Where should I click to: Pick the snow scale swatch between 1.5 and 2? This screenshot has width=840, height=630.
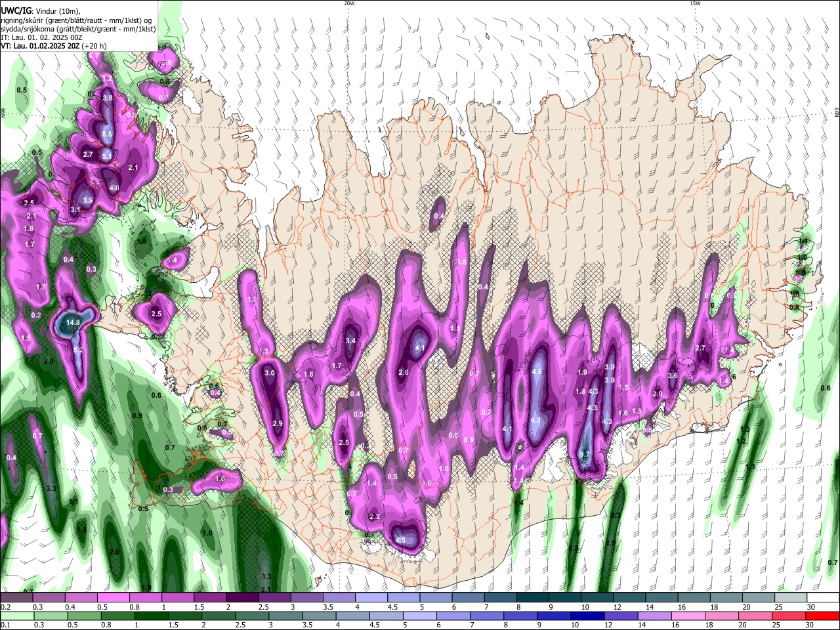209,598
